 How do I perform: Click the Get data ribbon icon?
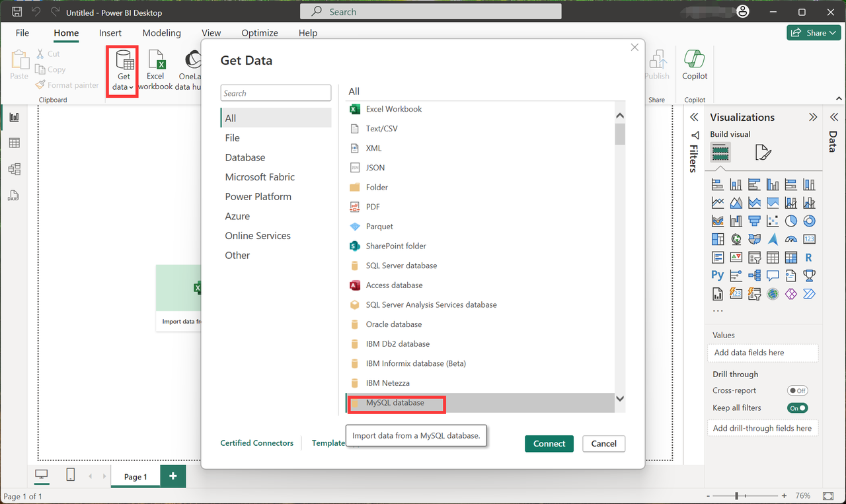click(124, 61)
